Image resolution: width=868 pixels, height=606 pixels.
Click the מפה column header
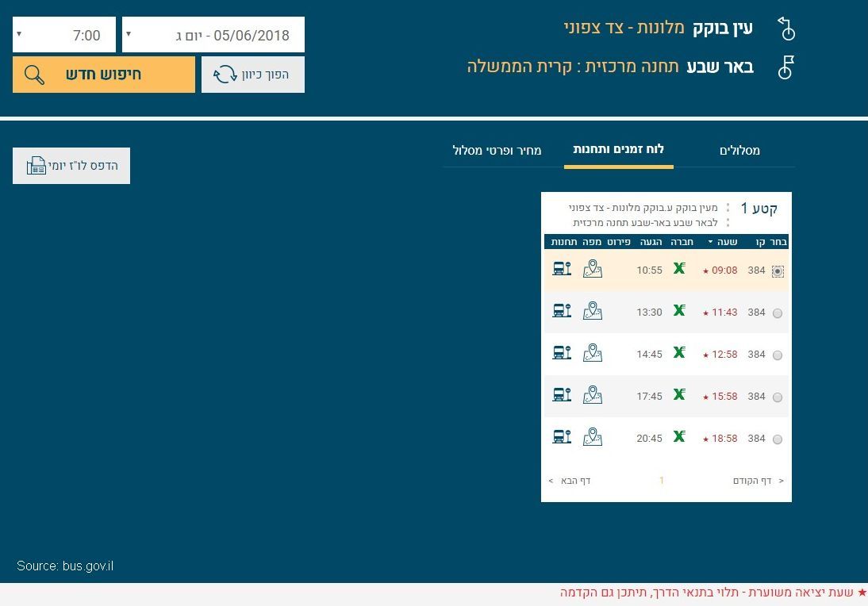[592, 242]
